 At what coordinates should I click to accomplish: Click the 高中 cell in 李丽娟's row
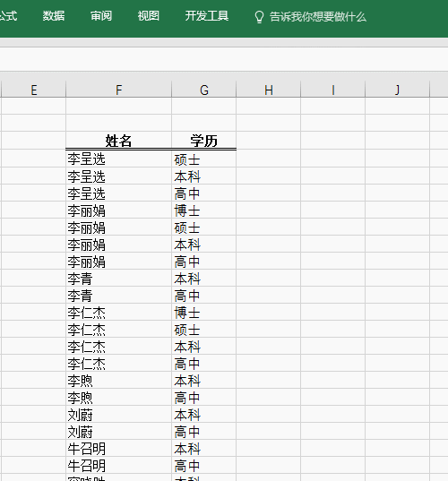(x=204, y=261)
